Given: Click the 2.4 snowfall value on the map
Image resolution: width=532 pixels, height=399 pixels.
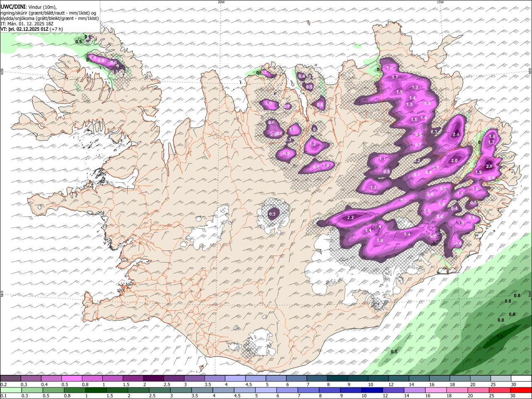Looking at the screenshot, I should [456, 134].
